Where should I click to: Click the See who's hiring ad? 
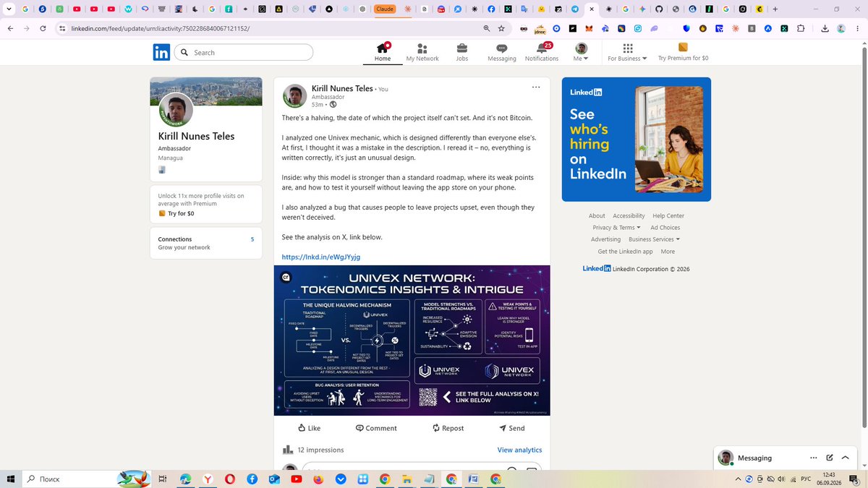[x=637, y=140]
